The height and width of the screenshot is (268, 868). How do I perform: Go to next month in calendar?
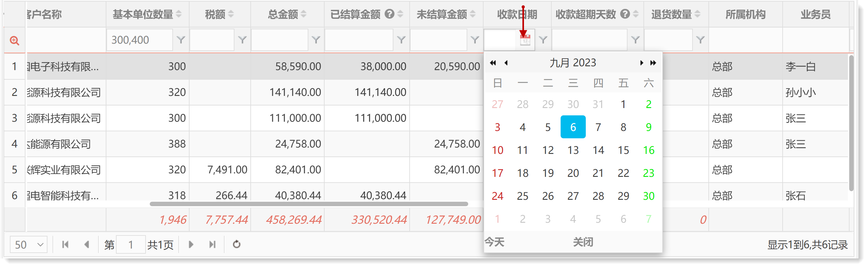[x=641, y=63]
